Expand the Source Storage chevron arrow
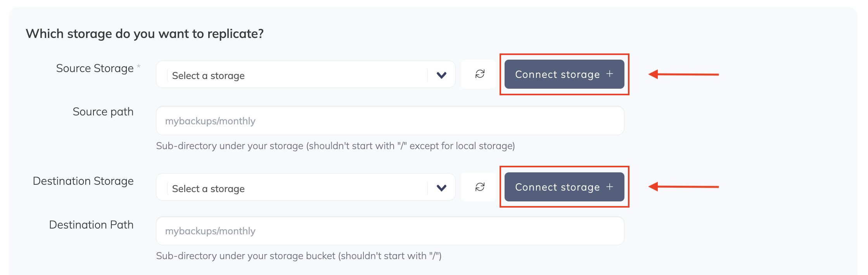 [x=441, y=75]
